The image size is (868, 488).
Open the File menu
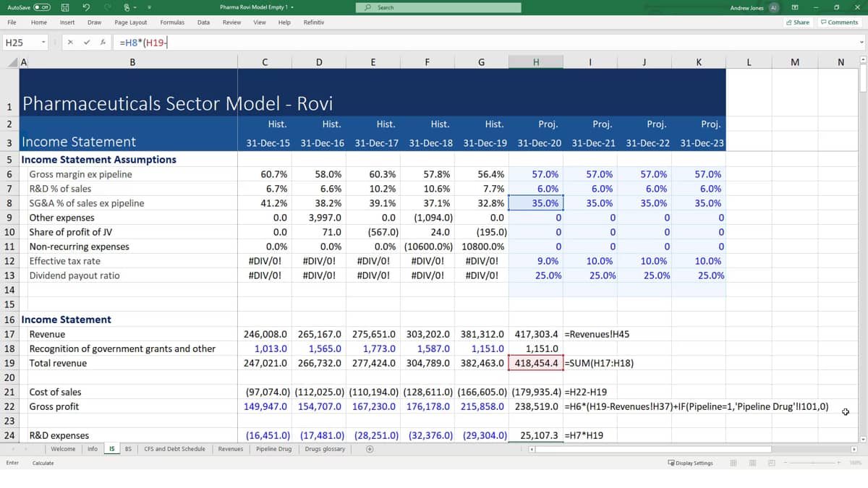point(12,22)
